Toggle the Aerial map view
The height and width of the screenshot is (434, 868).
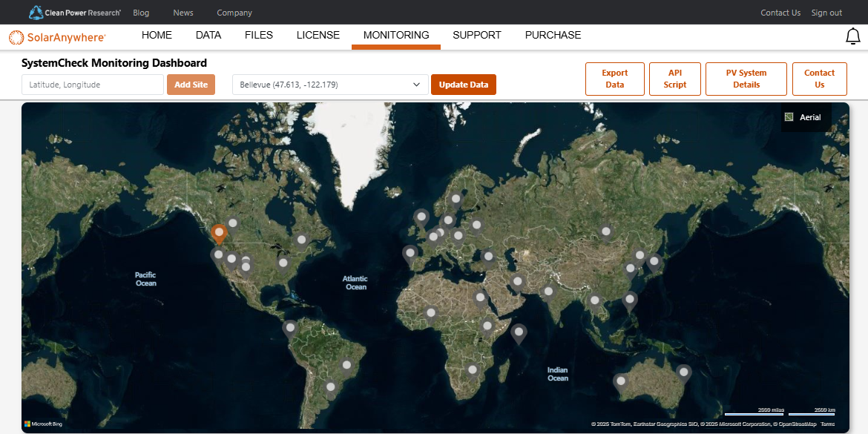805,117
